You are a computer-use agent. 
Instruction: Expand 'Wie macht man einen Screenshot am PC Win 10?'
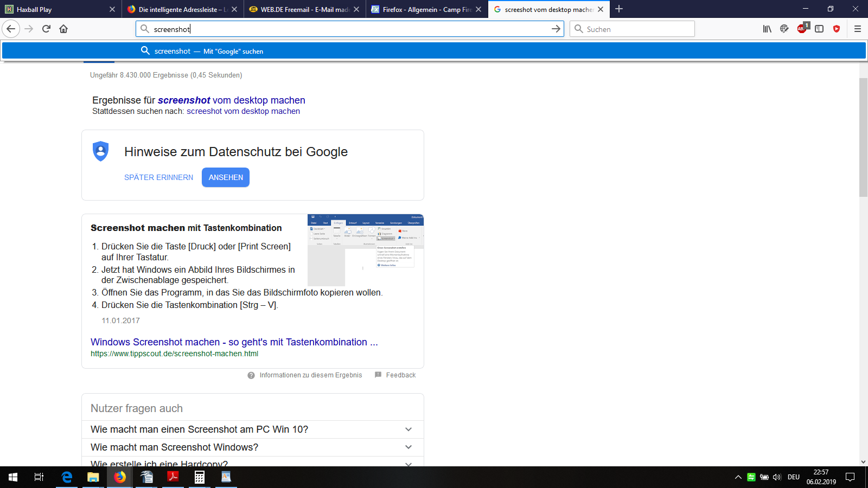253,429
